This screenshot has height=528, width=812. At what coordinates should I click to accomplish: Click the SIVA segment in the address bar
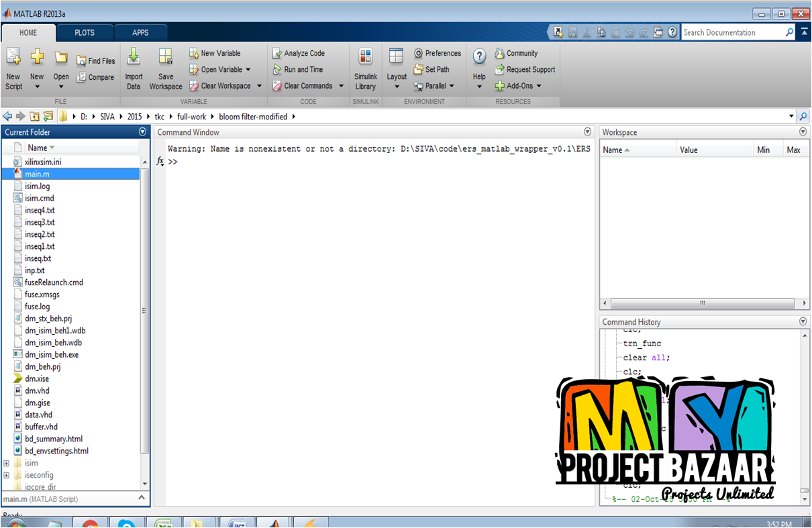tap(107, 117)
